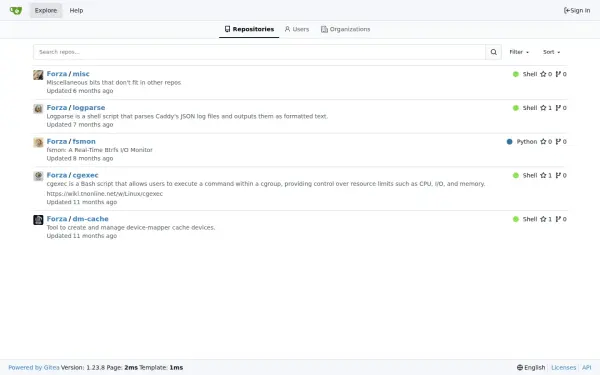This screenshot has height=375, width=600.
Task: Click the star icon for fsmon
Action: coord(543,142)
